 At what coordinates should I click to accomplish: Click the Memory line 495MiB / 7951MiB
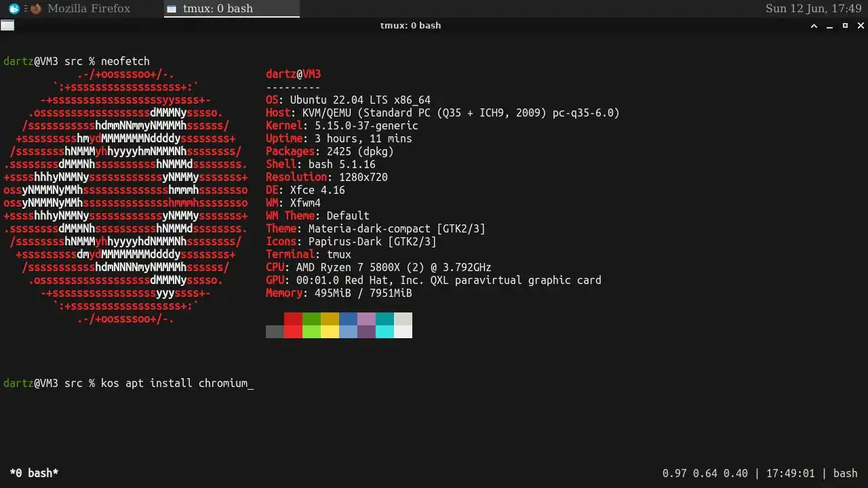pos(339,293)
